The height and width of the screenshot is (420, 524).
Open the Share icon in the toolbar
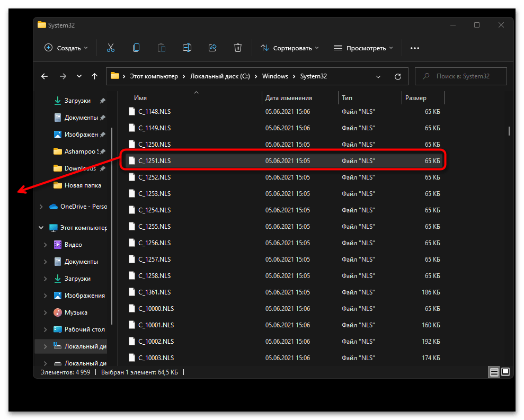pos(212,48)
